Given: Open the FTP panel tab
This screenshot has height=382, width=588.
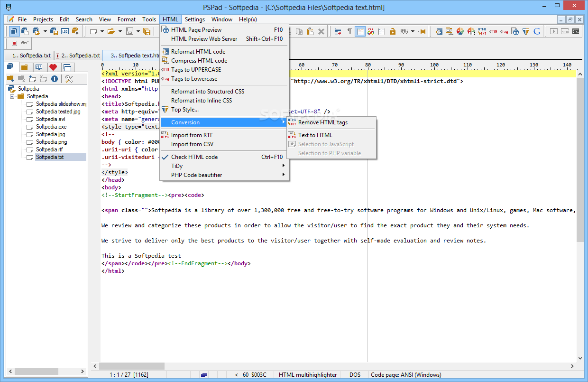Looking at the screenshot, I should (x=39, y=67).
